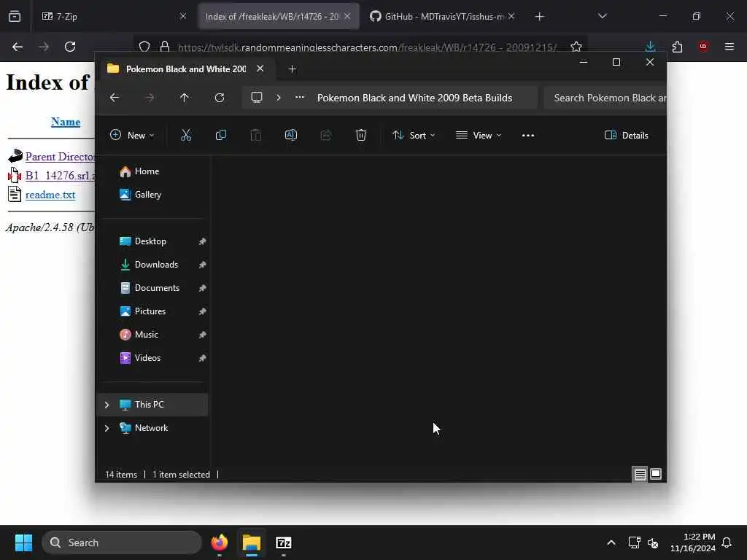This screenshot has width=747, height=560.
Task: Open the B1_14276.srl file link
Action: tap(60, 176)
